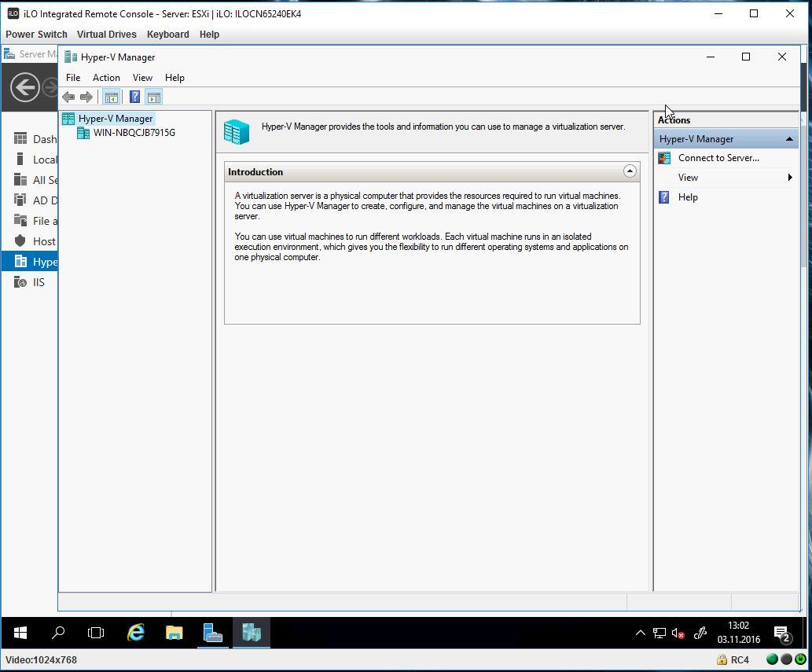Open Help in Actions pane
This screenshot has height=672, width=812.
pos(688,197)
